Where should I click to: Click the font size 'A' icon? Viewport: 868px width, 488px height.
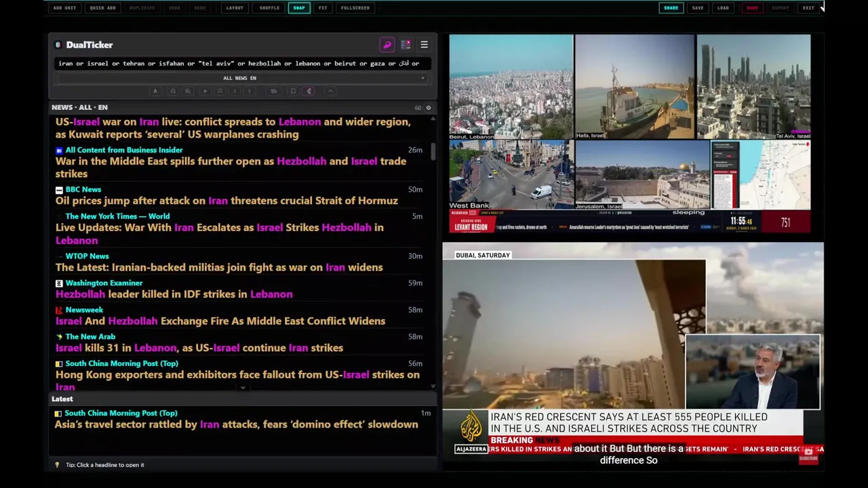[x=155, y=91]
